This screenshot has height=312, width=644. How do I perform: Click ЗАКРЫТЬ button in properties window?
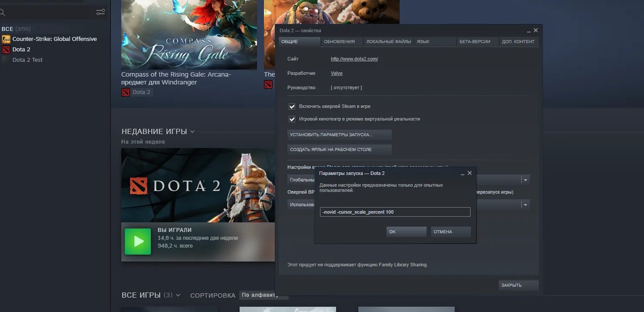519,285
